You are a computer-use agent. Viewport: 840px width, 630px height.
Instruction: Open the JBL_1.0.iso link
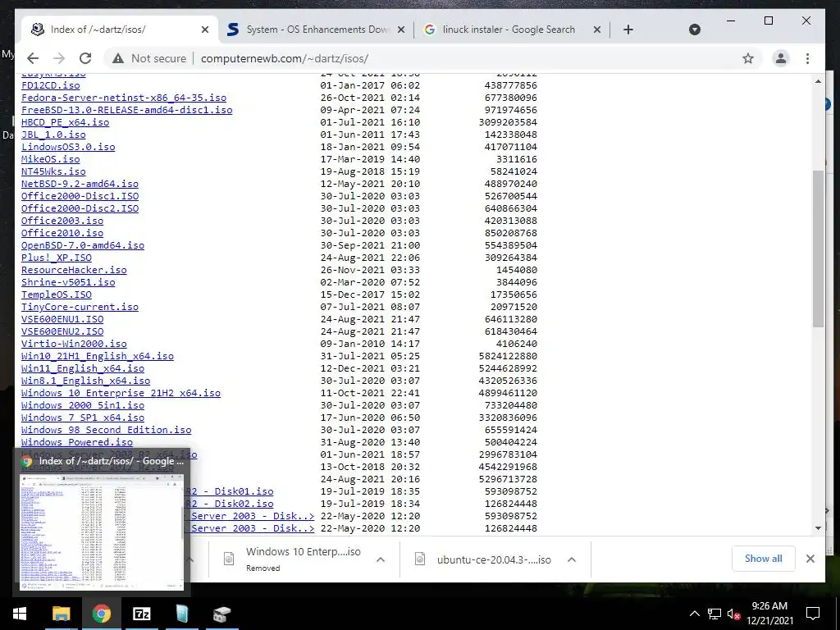click(53, 135)
